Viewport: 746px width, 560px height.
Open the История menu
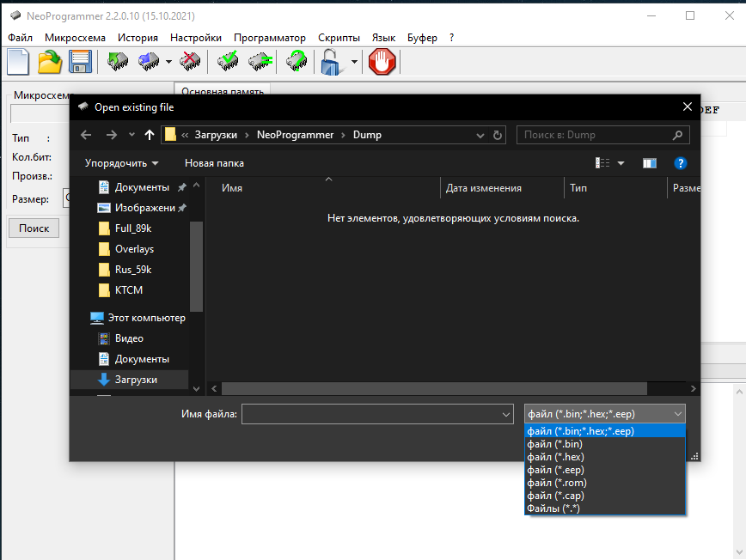[x=138, y=38]
